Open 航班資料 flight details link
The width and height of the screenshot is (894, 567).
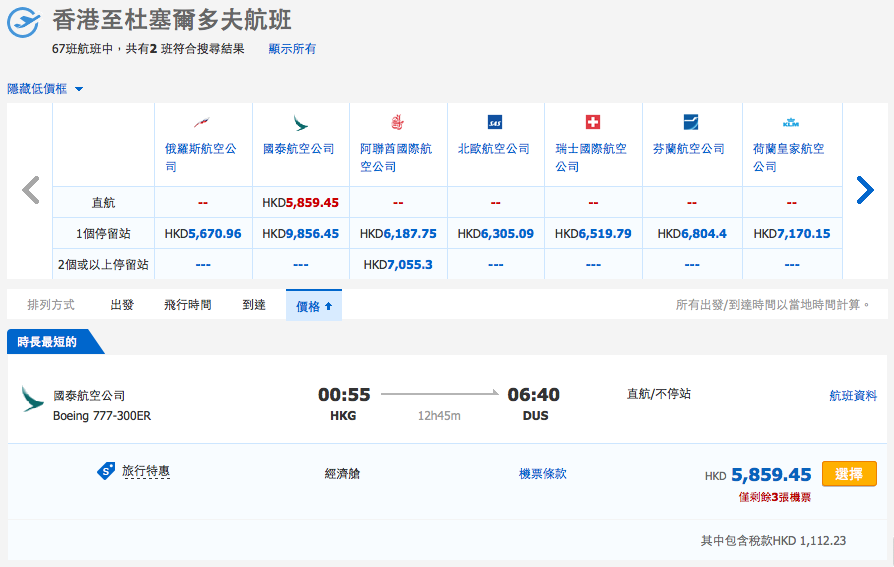(x=853, y=395)
